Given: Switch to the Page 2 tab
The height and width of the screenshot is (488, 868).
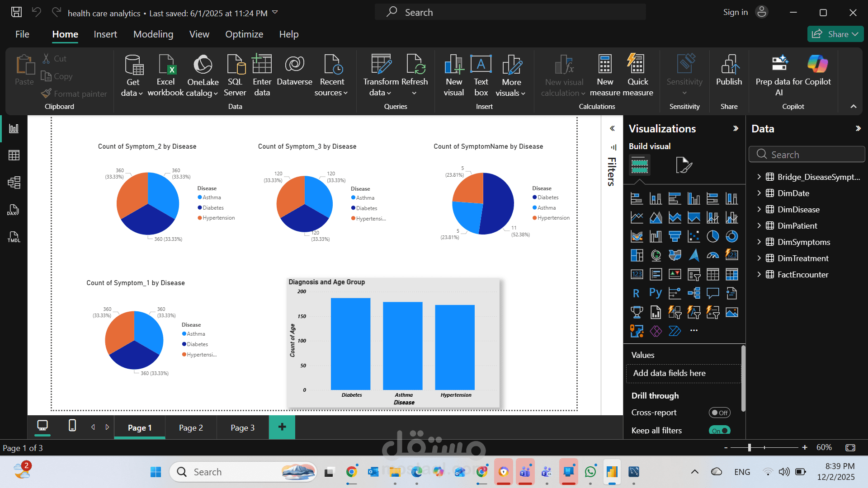Looking at the screenshot, I should click(x=191, y=427).
